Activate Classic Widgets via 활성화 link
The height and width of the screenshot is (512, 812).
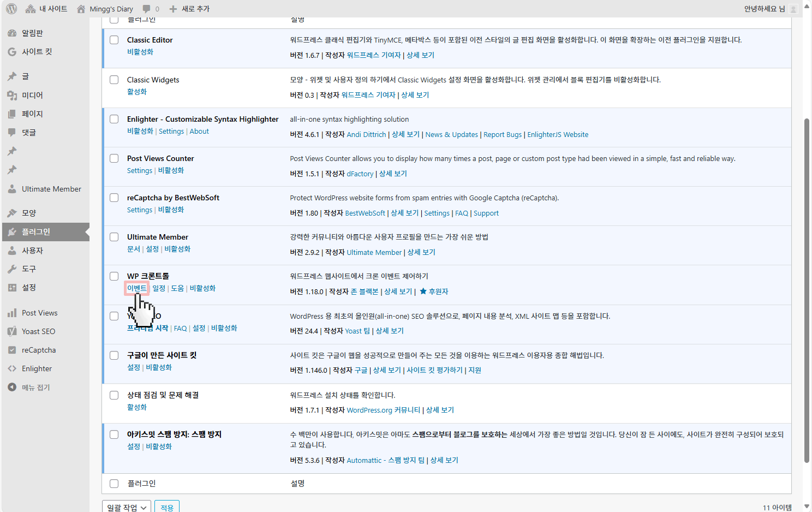[x=137, y=92]
